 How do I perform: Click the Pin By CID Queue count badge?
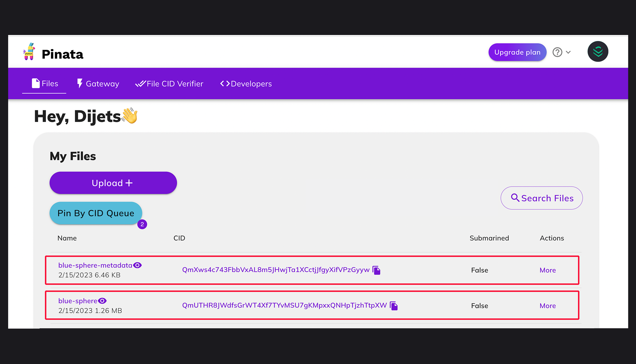tap(142, 224)
